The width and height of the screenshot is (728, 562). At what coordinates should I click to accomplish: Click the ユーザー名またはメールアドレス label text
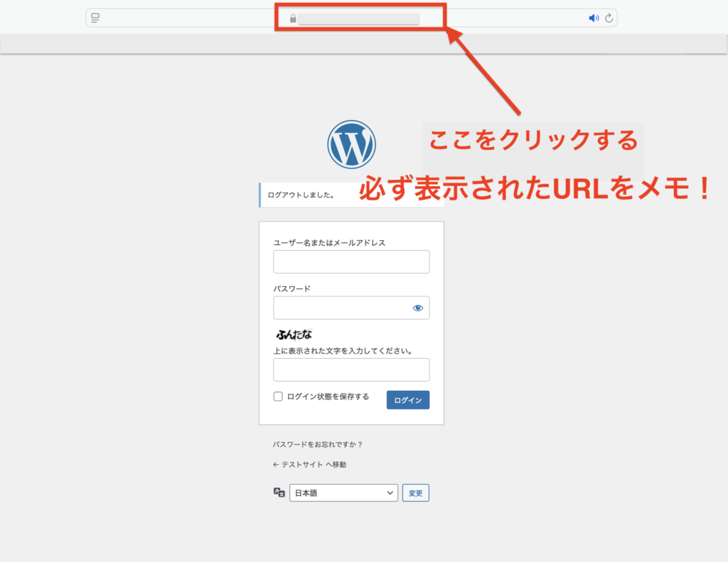point(329,243)
